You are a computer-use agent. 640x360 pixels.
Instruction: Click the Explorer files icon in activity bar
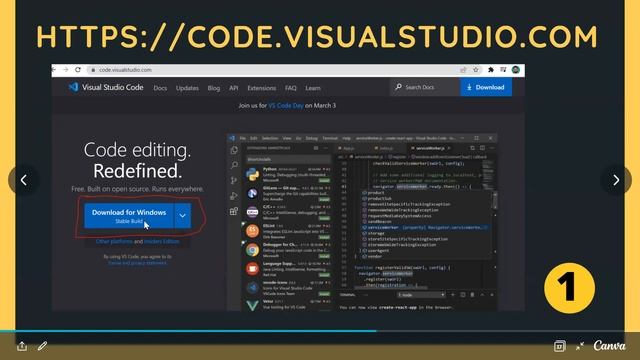(234, 150)
